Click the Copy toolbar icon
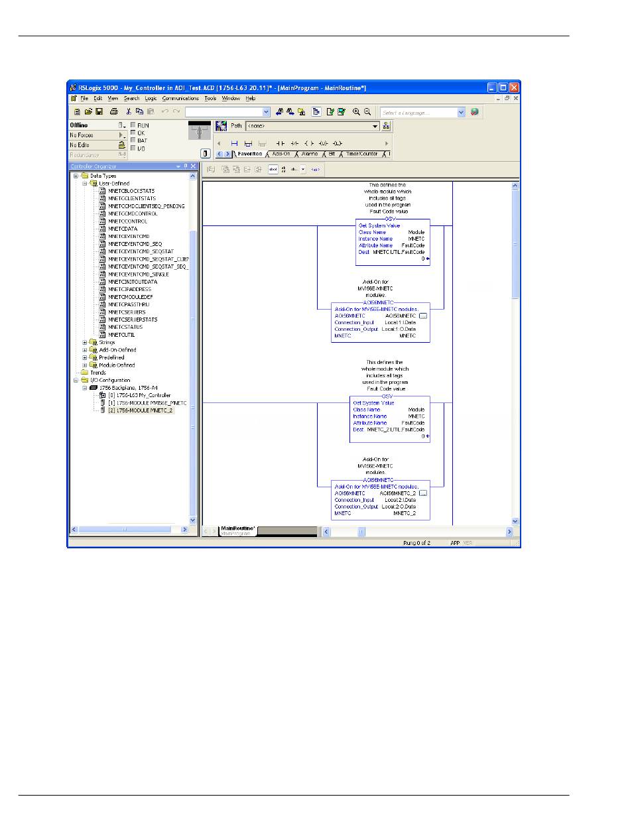 point(140,112)
